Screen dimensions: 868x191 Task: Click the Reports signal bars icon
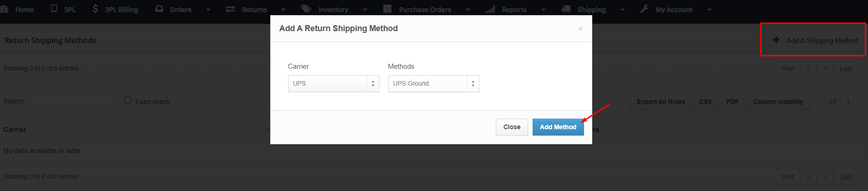490,9
